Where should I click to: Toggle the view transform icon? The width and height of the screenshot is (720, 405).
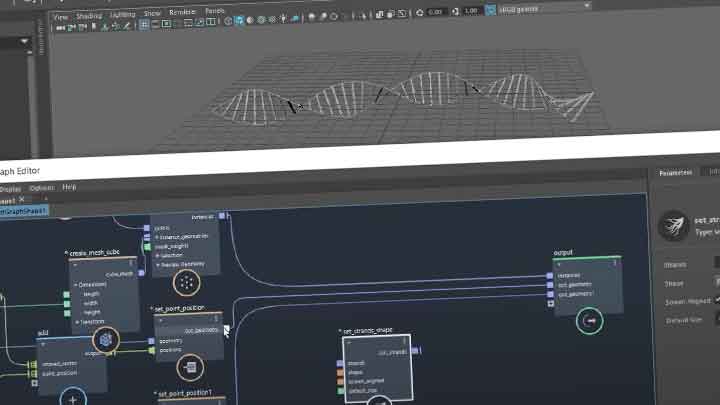tap(490, 10)
